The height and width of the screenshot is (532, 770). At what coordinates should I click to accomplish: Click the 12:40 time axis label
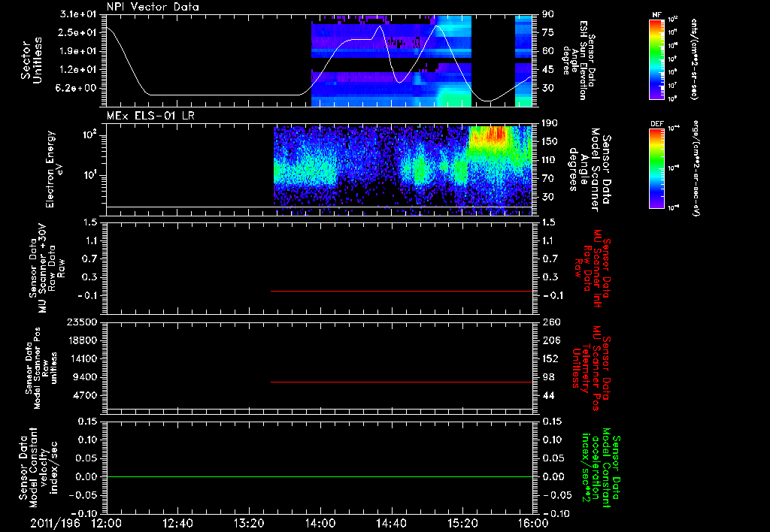point(177,523)
